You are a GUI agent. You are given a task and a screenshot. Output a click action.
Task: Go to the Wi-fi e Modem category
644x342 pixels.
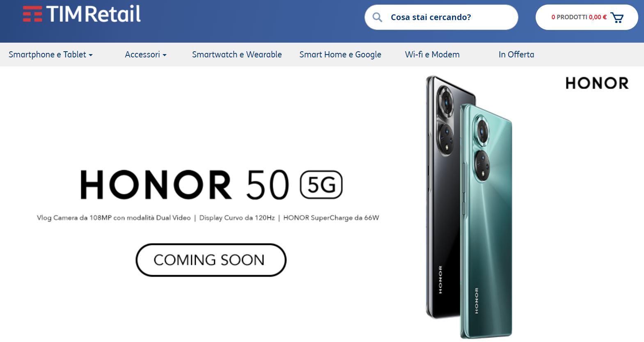[432, 55]
